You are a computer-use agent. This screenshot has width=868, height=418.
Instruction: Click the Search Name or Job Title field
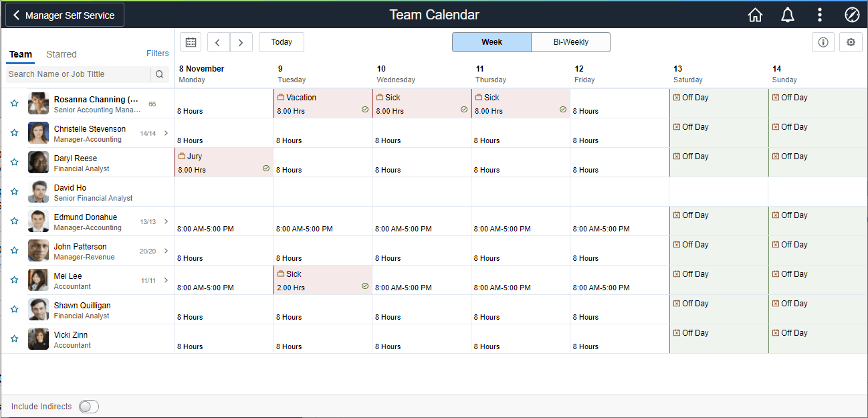(x=77, y=74)
